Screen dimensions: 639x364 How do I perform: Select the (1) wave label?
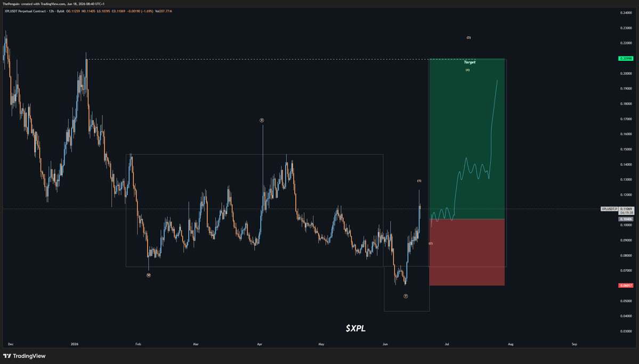(419, 181)
